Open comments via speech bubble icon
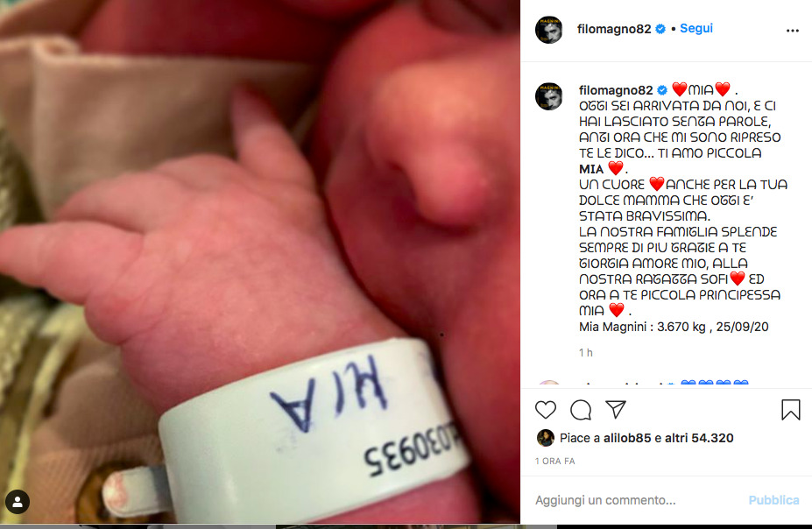 pyautogui.click(x=581, y=409)
